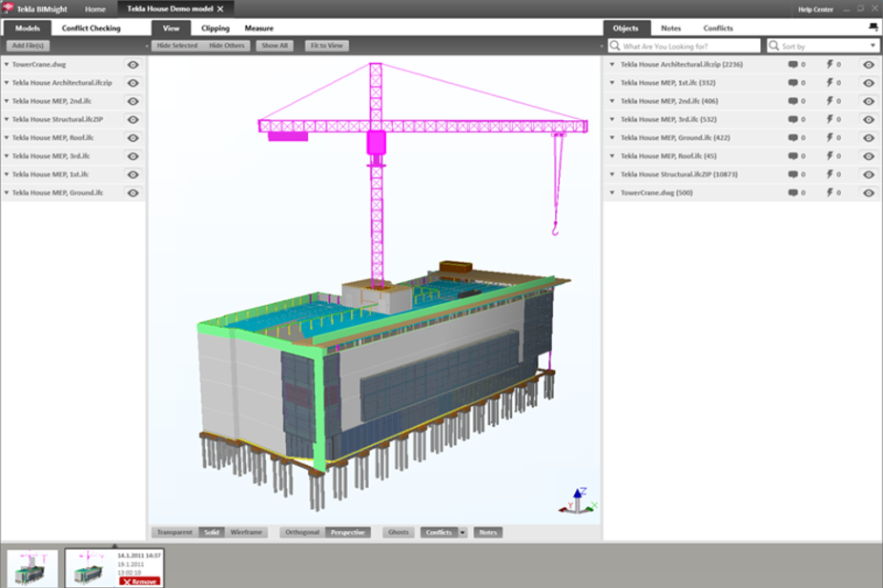
Task: Open the Help Center link
Action: click(815, 10)
